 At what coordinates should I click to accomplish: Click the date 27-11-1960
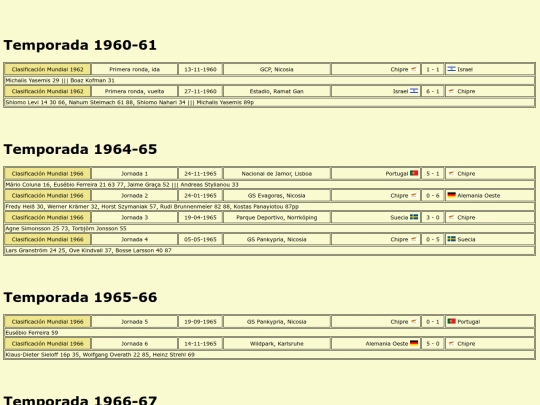point(200,91)
